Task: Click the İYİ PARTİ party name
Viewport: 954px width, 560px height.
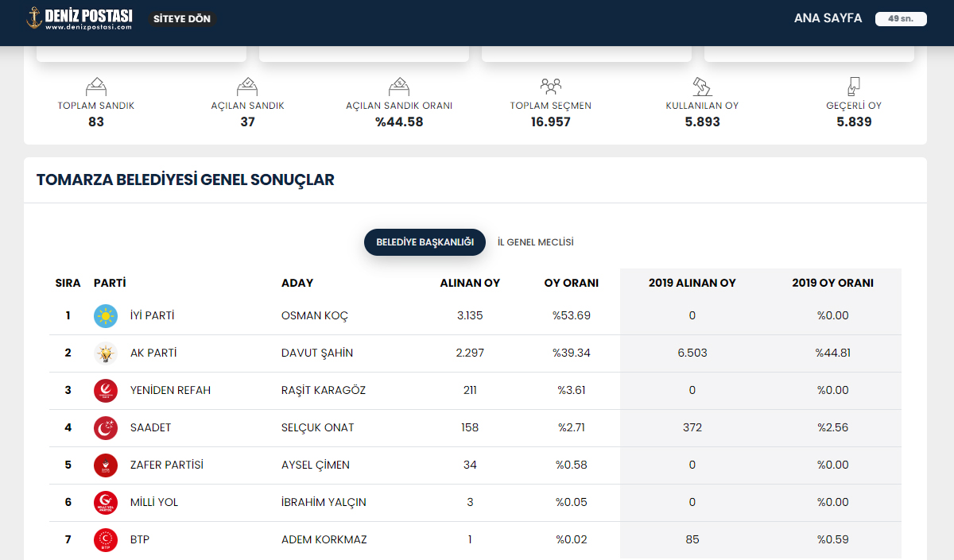Action: [153, 315]
